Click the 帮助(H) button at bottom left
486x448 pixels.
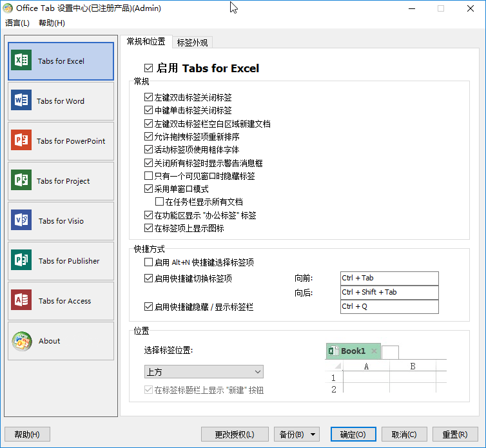[27, 434]
